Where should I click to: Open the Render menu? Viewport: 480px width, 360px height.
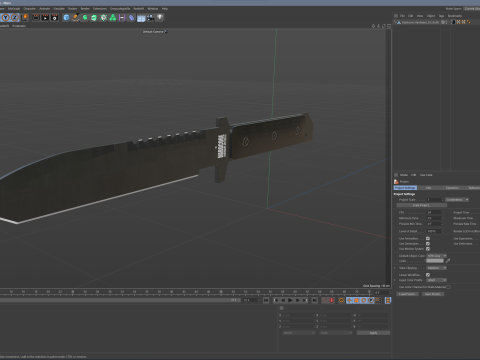pos(85,9)
